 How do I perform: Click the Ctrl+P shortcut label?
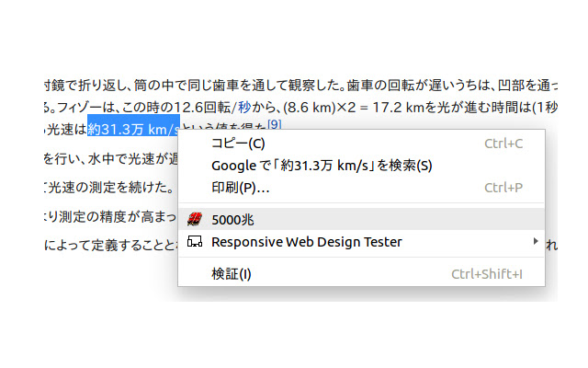pyautogui.click(x=503, y=188)
